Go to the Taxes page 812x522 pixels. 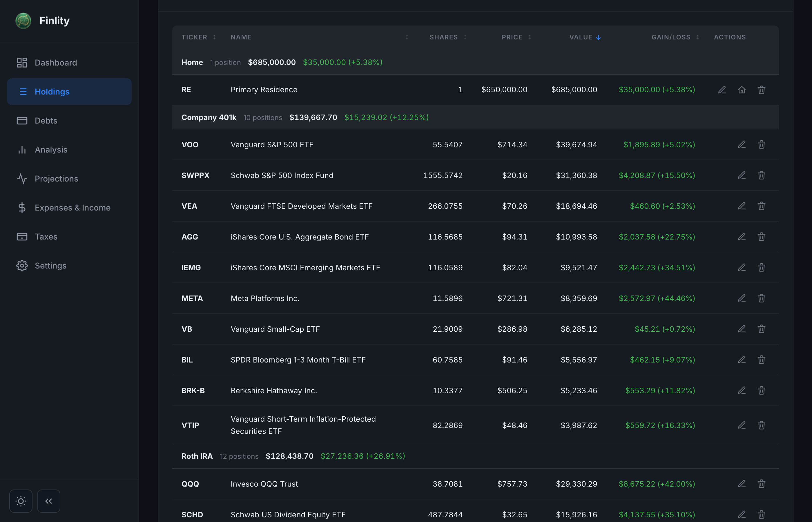coord(69,237)
